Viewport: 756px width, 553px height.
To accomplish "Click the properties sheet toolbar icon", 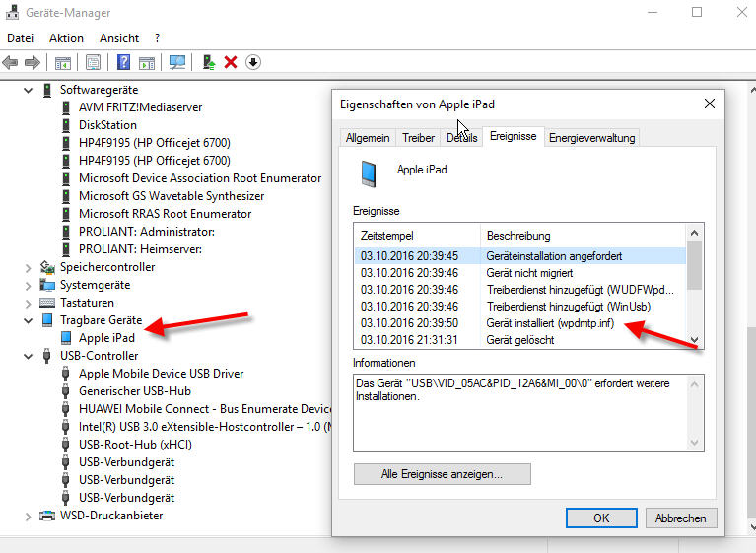I will tap(93, 62).
